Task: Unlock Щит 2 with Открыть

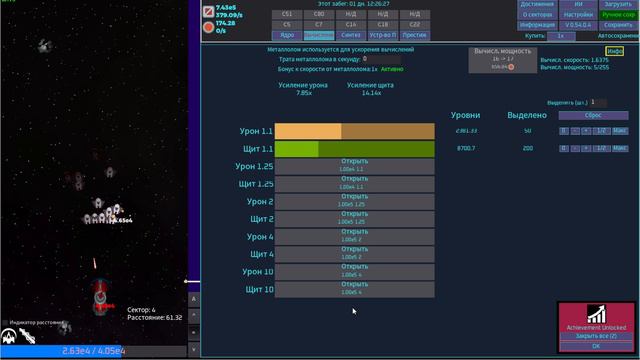Action: click(354, 219)
